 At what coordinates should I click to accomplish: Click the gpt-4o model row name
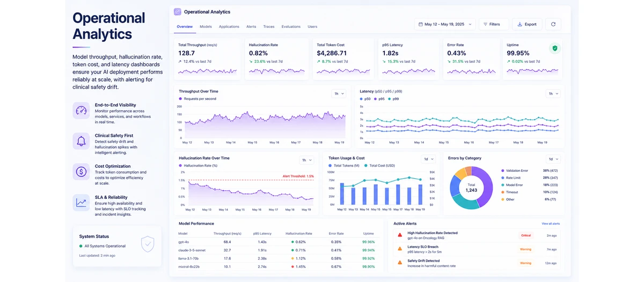[184, 242]
